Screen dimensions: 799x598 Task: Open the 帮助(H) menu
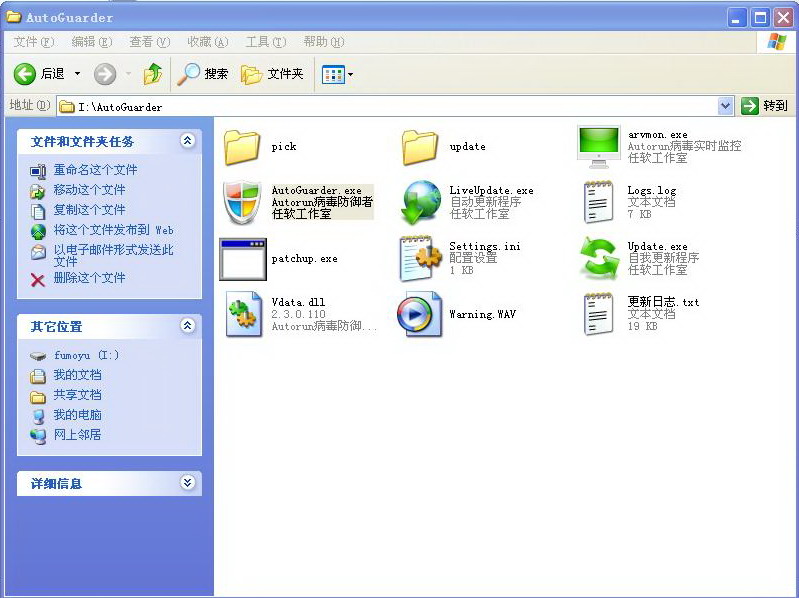click(324, 42)
